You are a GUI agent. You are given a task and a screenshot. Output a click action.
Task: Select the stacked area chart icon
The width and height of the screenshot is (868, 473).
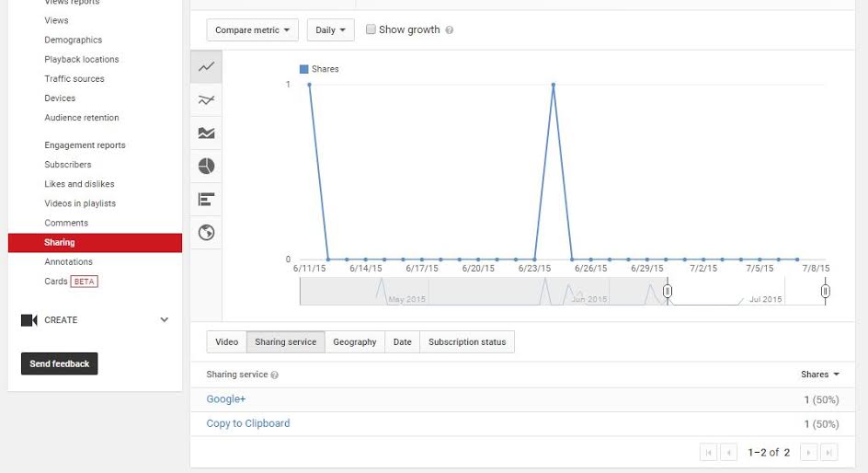207,133
